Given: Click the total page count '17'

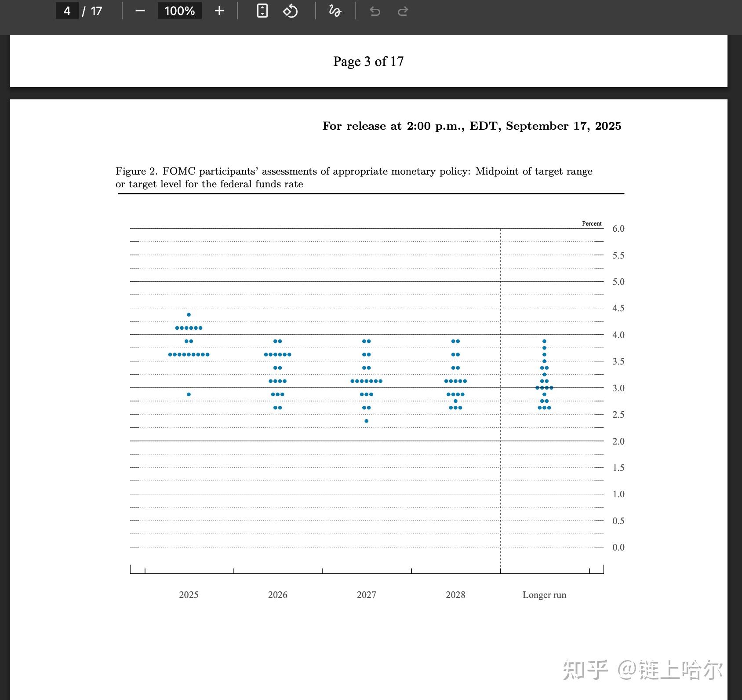Looking at the screenshot, I should (97, 11).
